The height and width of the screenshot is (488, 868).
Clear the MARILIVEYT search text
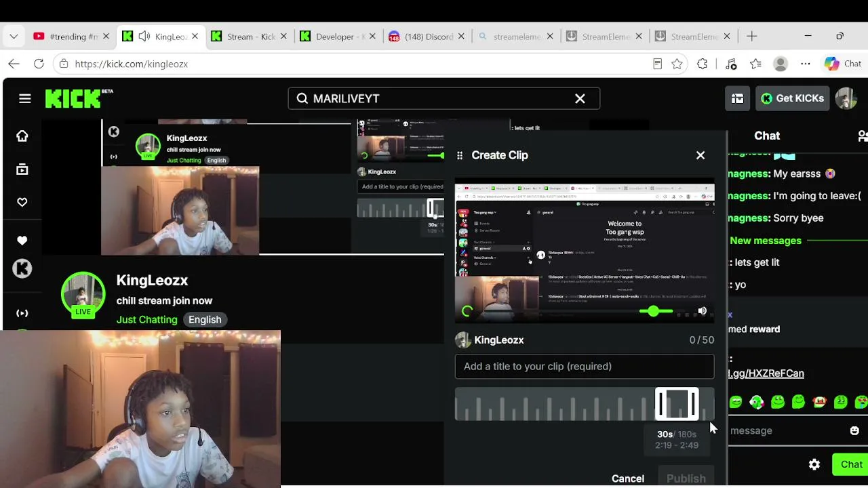tap(580, 98)
